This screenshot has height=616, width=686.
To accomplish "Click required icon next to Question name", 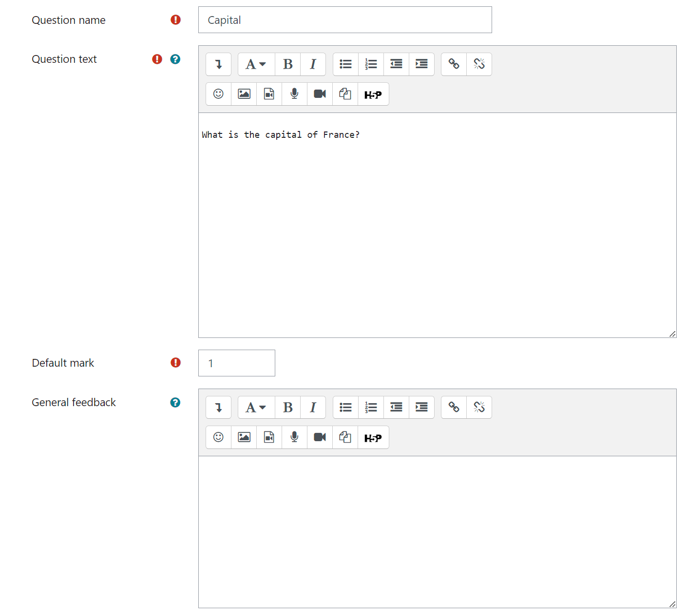I will [x=175, y=19].
